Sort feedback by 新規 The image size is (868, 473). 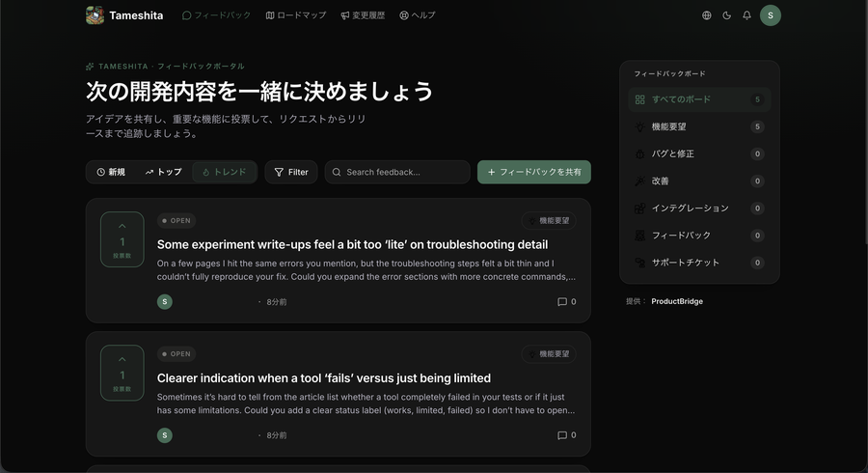pyautogui.click(x=111, y=172)
